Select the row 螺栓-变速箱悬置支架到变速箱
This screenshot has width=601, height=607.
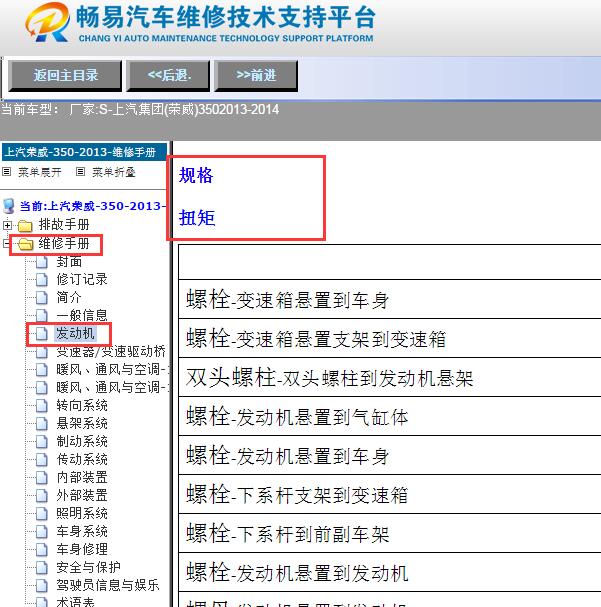(390, 339)
